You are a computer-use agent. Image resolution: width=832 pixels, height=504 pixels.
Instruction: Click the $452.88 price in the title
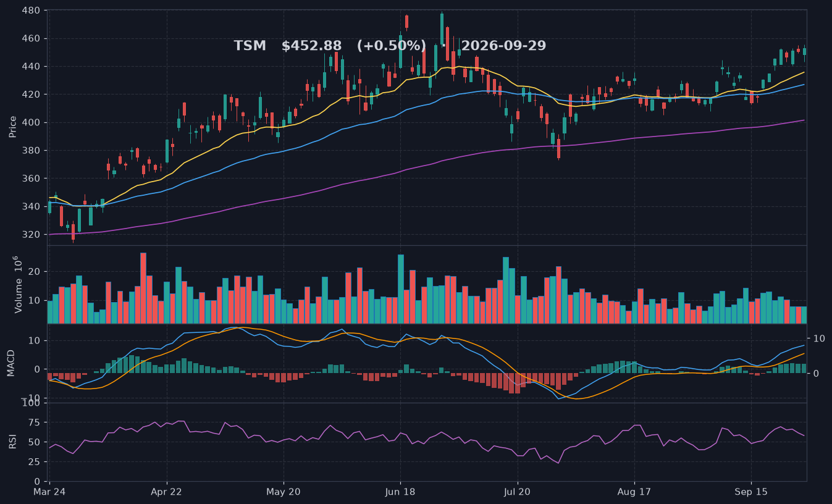point(311,46)
